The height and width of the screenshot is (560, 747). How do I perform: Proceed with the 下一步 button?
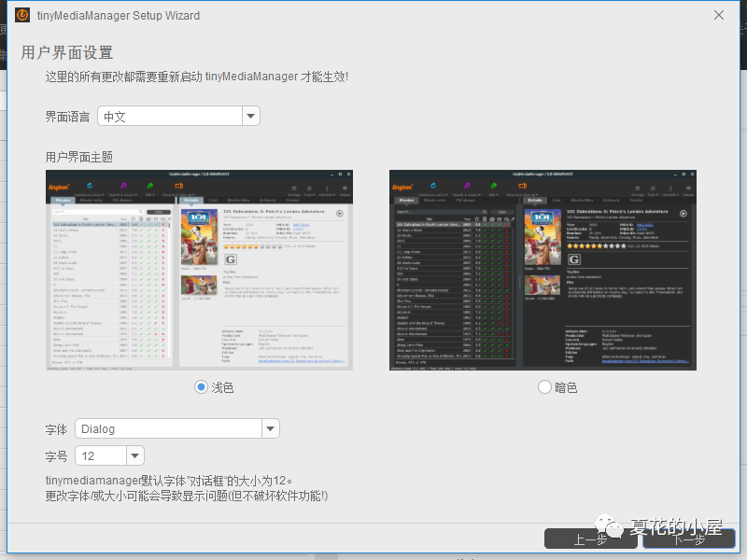pyautogui.click(x=688, y=539)
